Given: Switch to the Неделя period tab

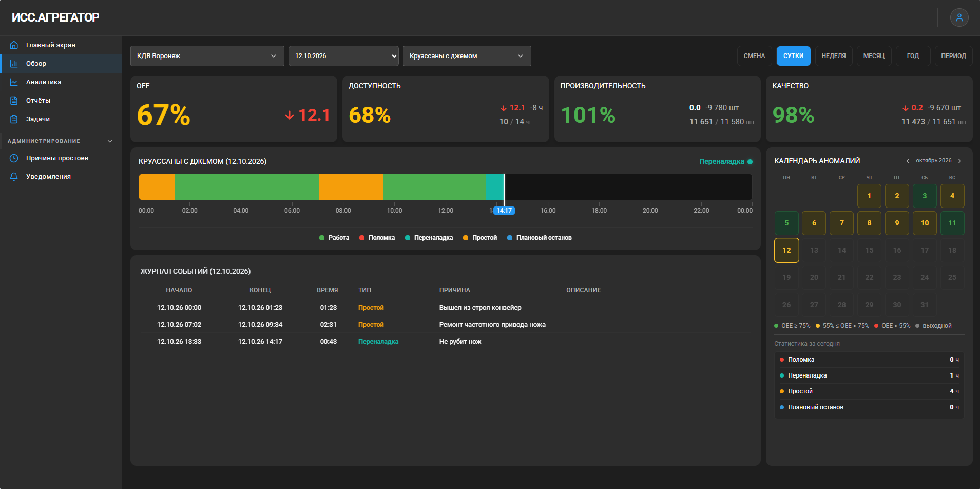Looking at the screenshot, I should (x=834, y=56).
